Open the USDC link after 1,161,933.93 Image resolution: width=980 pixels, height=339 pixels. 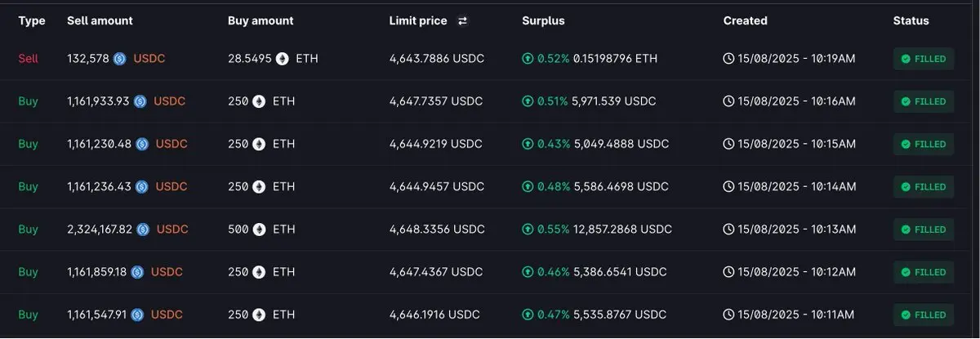tap(170, 101)
